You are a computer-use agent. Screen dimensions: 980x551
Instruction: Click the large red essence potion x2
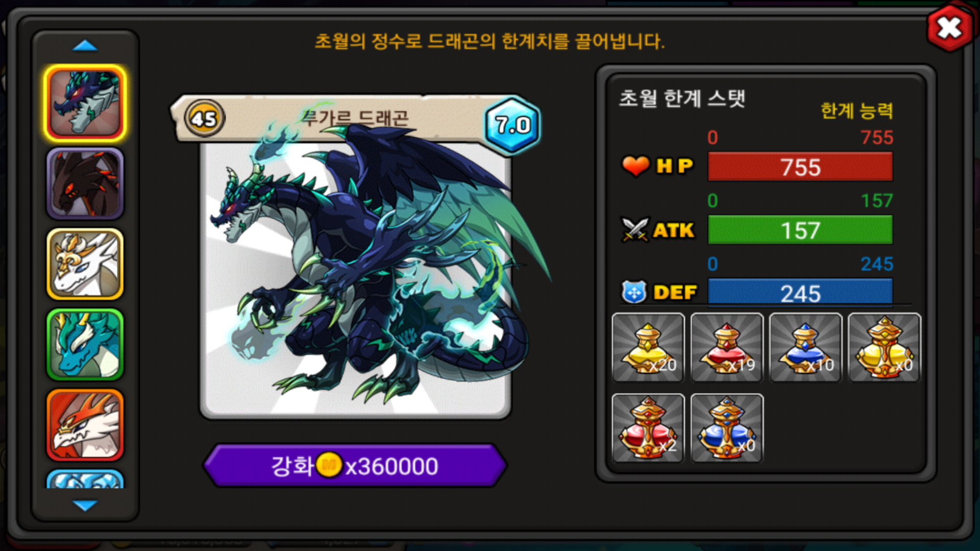point(648,428)
